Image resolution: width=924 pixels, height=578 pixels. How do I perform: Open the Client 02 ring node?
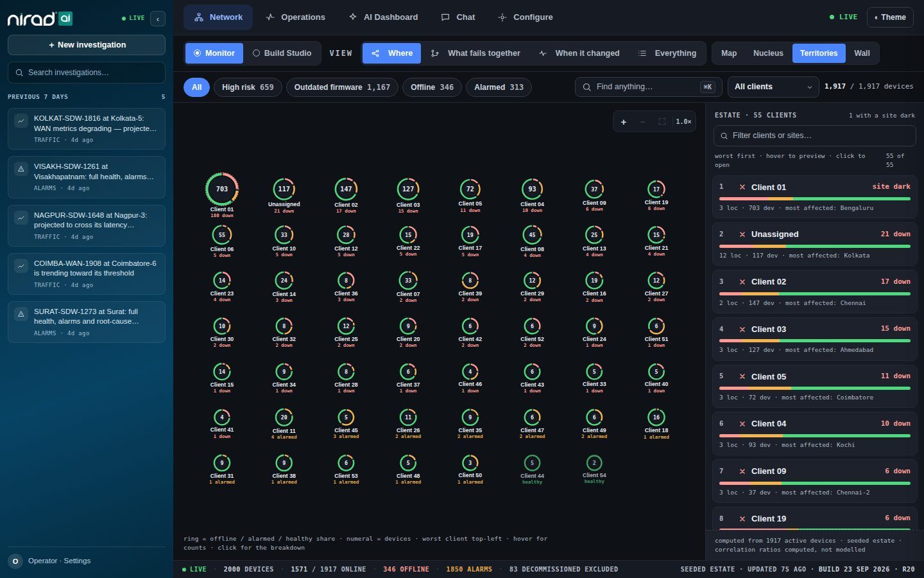click(346, 189)
